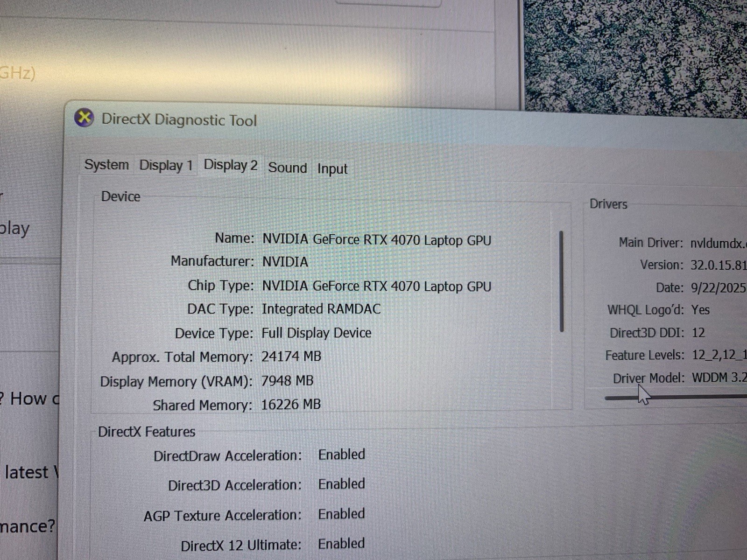747x560 pixels.
Task: Click the DirectDraw Acceleration Enabled status
Action: point(342,455)
